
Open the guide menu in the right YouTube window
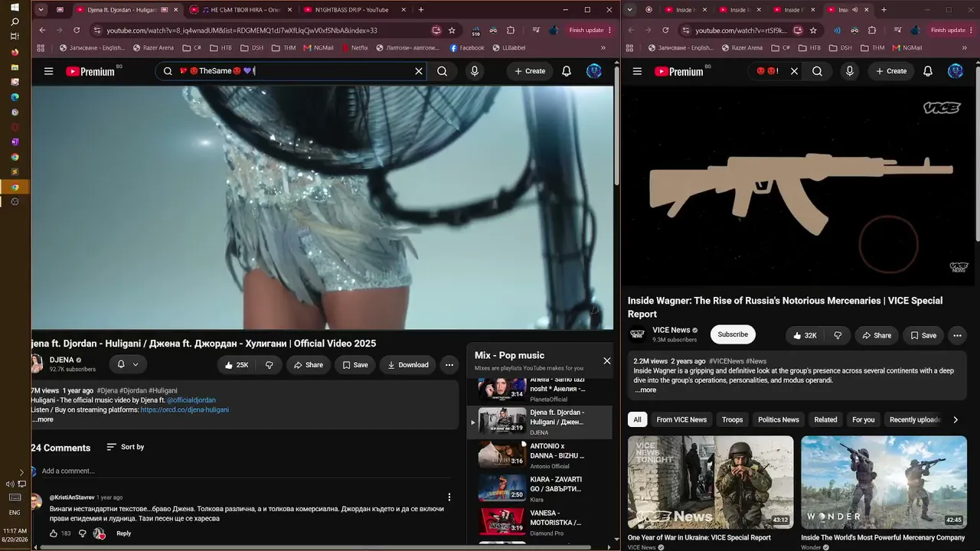(637, 71)
